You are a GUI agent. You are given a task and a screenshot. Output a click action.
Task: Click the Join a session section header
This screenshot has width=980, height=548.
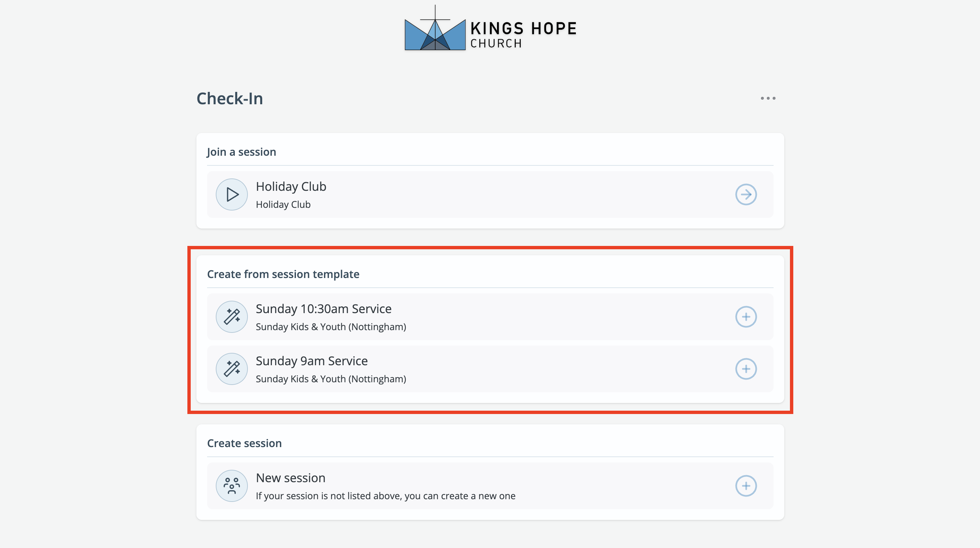(x=241, y=151)
